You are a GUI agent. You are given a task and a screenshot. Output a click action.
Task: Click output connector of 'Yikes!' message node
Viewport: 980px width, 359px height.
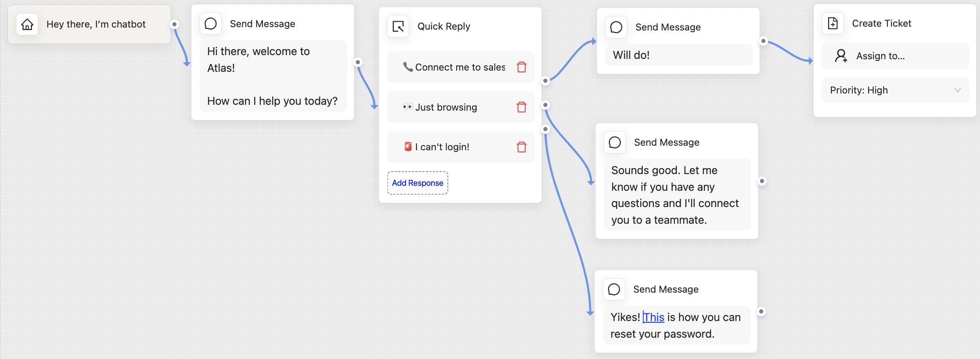[x=761, y=311]
